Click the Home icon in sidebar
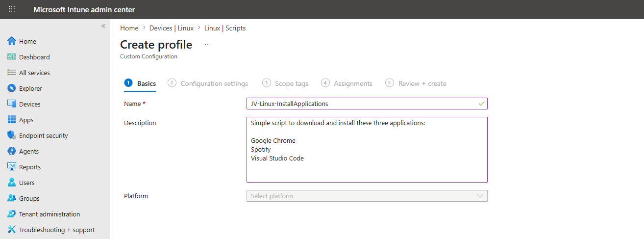The height and width of the screenshot is (239, 644). pyautogui.click(x=12, y=41)
